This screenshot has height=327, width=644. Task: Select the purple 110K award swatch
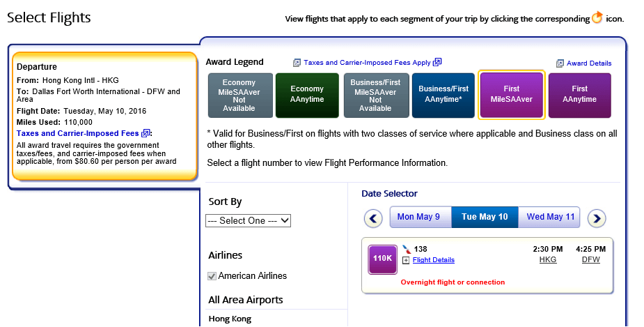click(x=382, y=259)
